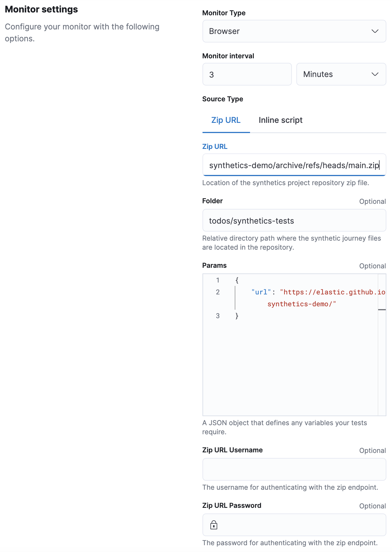This screenshot has height=552, width=392.
Task: Click the blue Zip URL field label
Action: pos(215,147)
